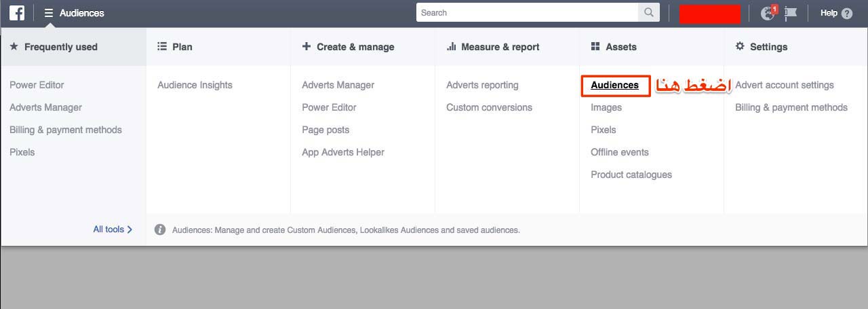Screen dimensions: 868x309
Task: Click Power Editor in Frequently used
Action: coord(37,85)
